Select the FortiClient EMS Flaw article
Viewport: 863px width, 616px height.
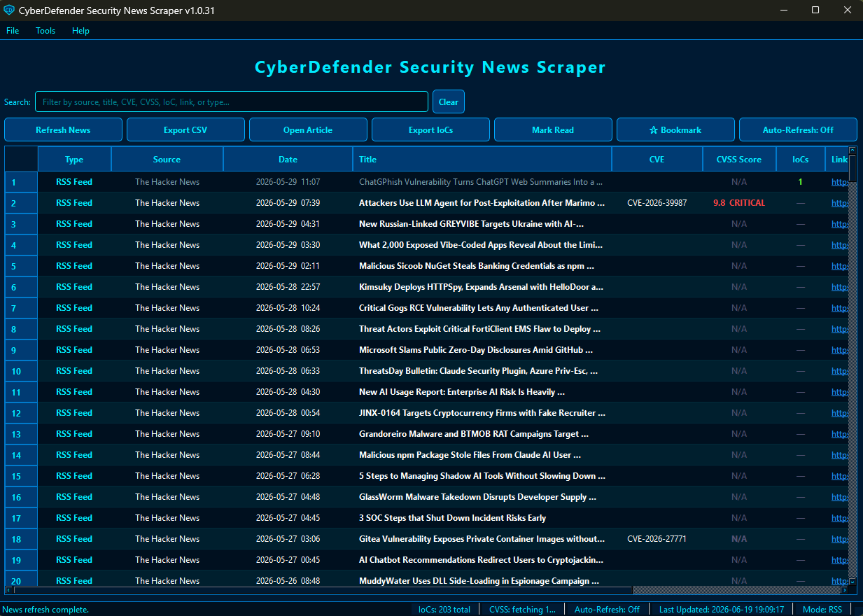click(480, 329)
